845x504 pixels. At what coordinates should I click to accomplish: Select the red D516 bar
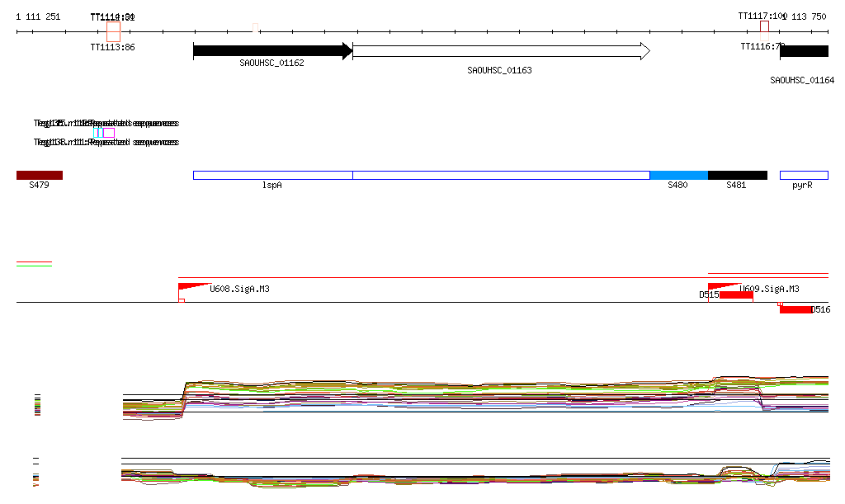click(795, 309)
